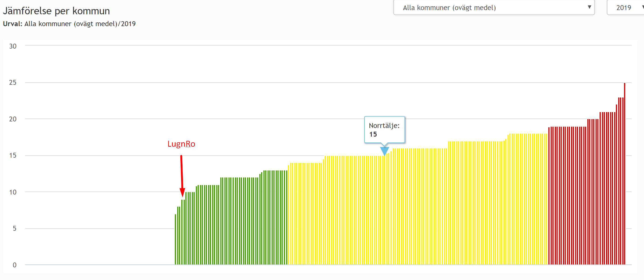Select the shortest green bar at far left

176,239
